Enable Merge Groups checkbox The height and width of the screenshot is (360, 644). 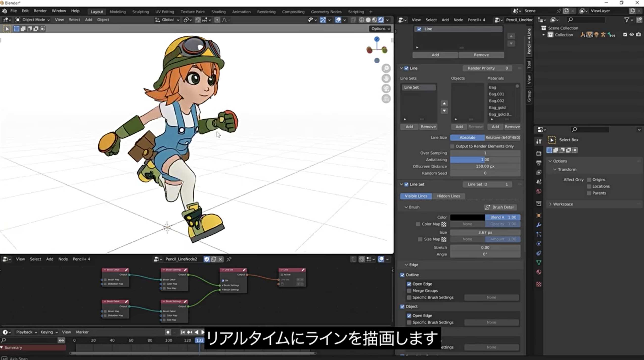click(409, 291)
